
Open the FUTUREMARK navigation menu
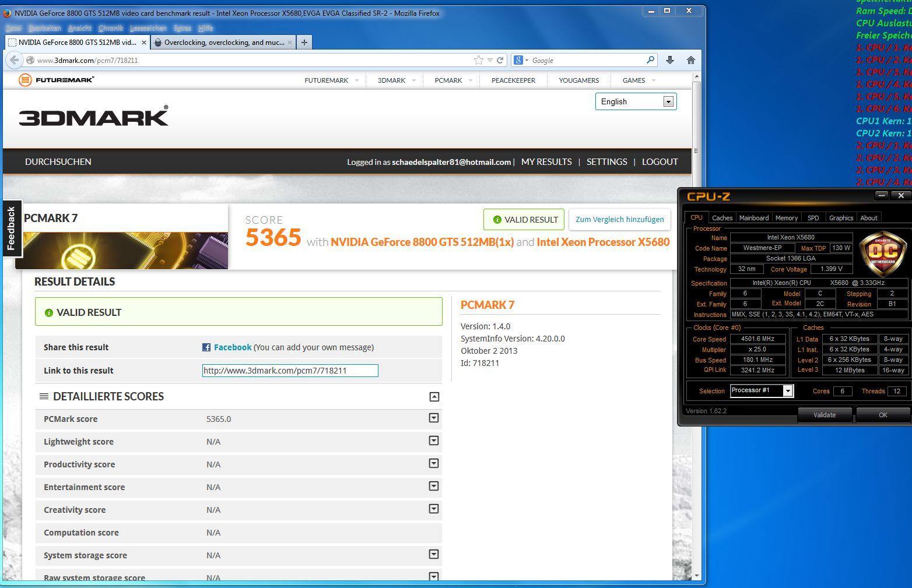331,80
